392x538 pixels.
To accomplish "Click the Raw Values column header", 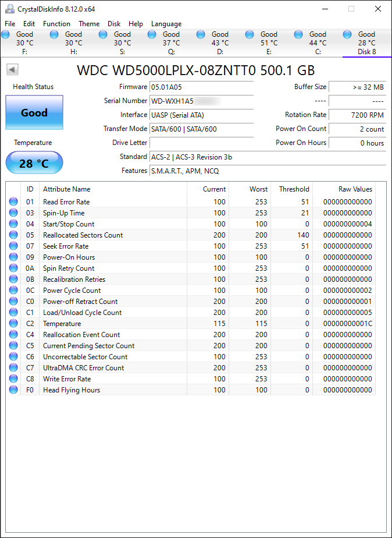I will [355, 189].
